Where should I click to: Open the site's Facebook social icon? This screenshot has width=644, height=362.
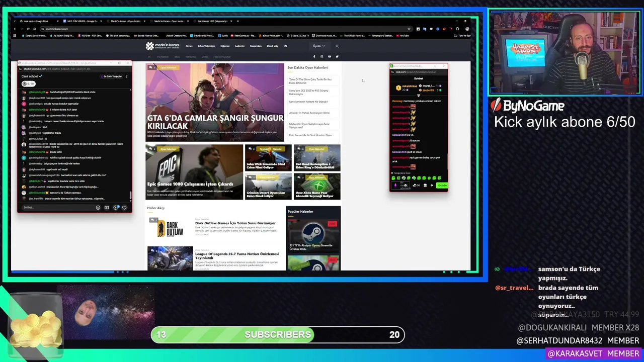[314, 56]
